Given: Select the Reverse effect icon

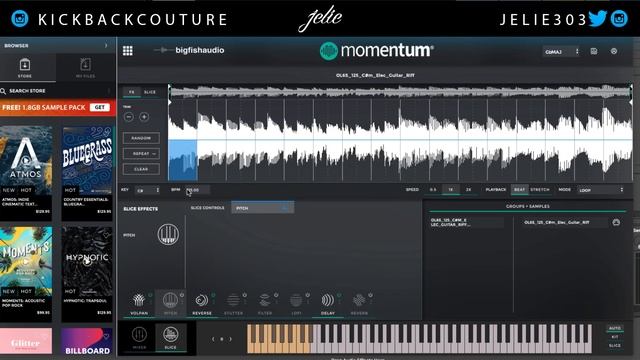Looking at the screenshot, I should point(202,300).
